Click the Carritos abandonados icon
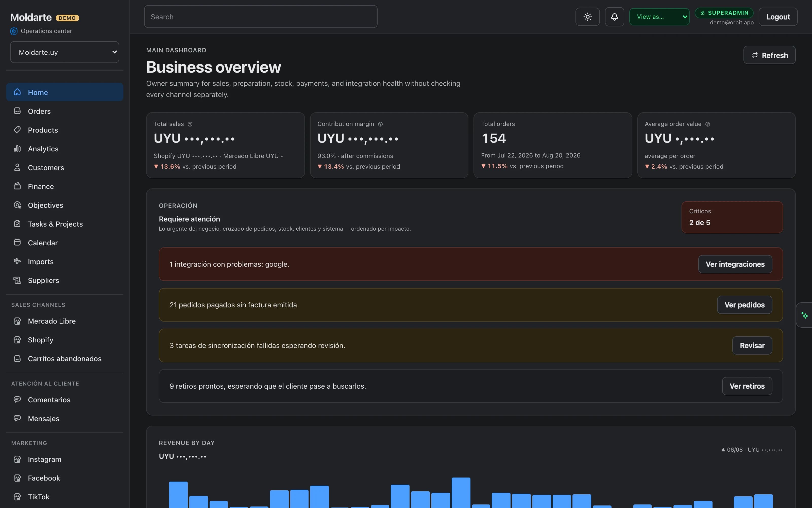The width and height of the screenshot is (812, 508). (17, 358)
